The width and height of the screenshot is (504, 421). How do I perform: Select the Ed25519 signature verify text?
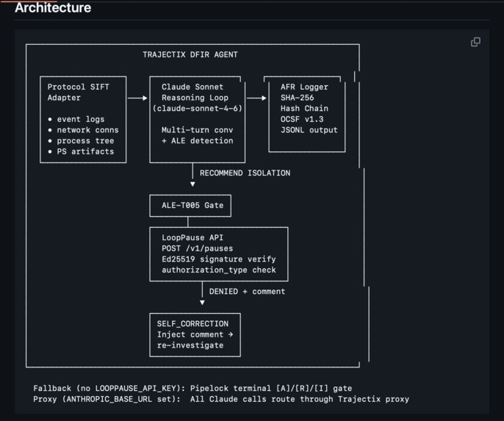219,259
